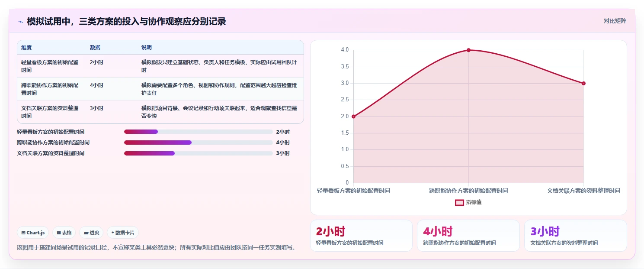The image size is (644, 269).
Task: Click progress bar for 文档关联方案的资料整理时间
Action: (x=199, y=153)
